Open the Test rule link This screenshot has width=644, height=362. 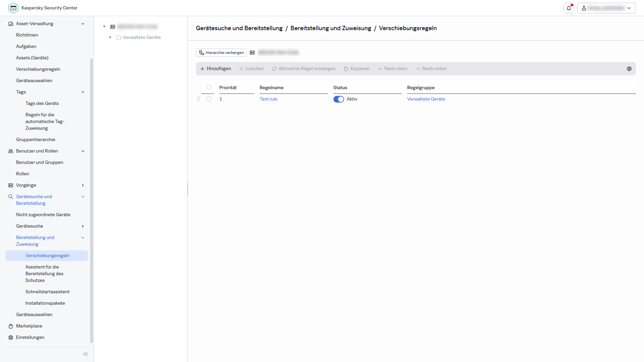(x=268, y=99)
